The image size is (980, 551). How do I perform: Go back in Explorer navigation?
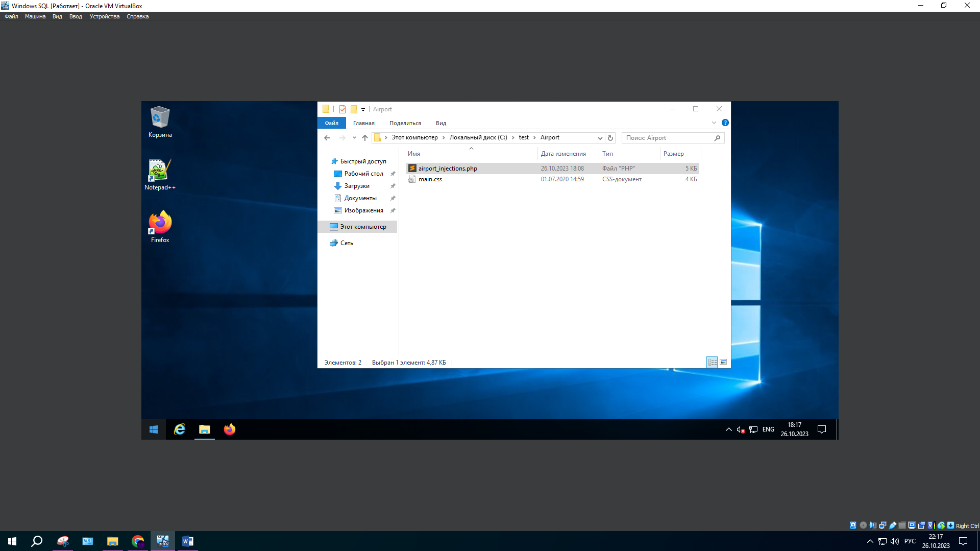click(x=327, y=138)
